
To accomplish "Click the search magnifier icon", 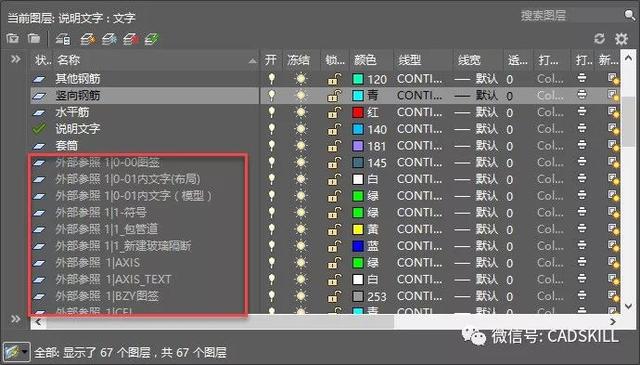I will tap(629, 16).
